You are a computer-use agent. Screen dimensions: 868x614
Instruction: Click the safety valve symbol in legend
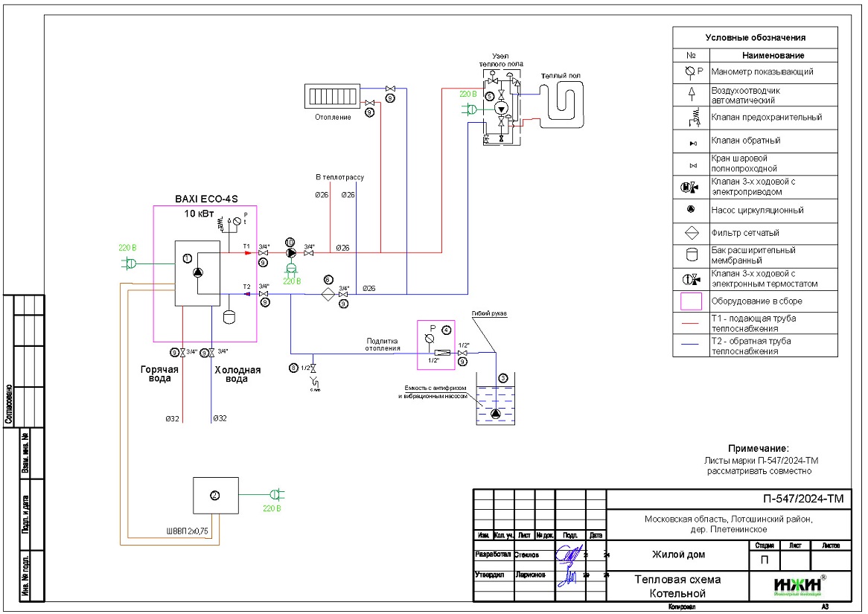pyautogui.click(x=691, y=118)
